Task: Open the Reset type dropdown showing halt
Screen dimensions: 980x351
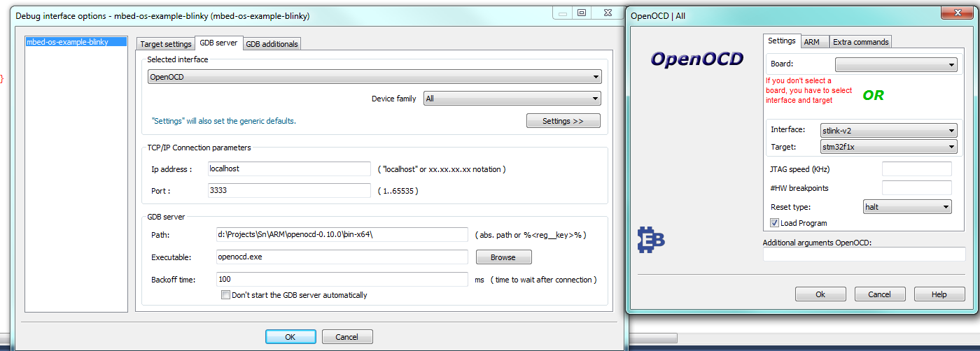Action: tap(907, 207)
